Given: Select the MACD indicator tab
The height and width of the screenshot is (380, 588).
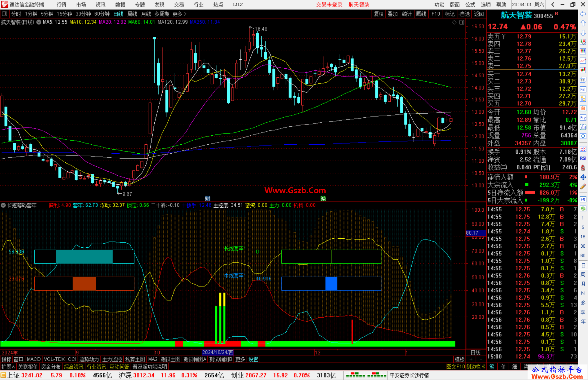Looking at the screenshot, I should [34, 359].
